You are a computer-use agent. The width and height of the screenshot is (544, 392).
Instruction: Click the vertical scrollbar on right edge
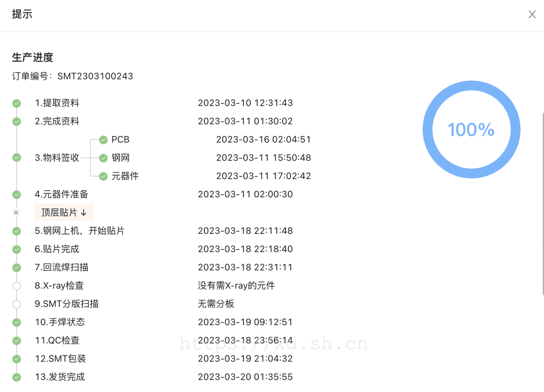coord(543,203)
